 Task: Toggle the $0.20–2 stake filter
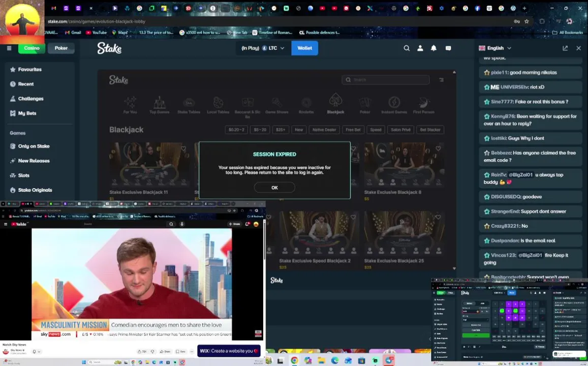[236, 130]
